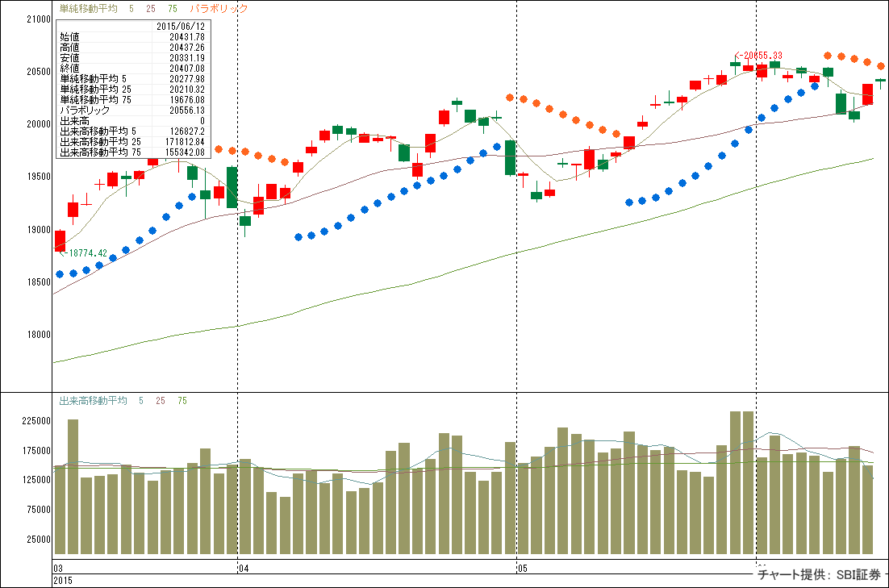This screenshot has height=588, width=889.
Task: Open the チャート提供：SBI証券 credit link
Action: click(819, 575)
